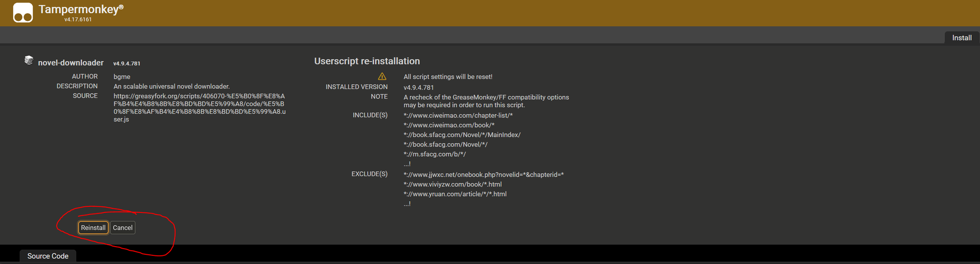
Task: Click the author name bgme
Action: pos(122,77)
